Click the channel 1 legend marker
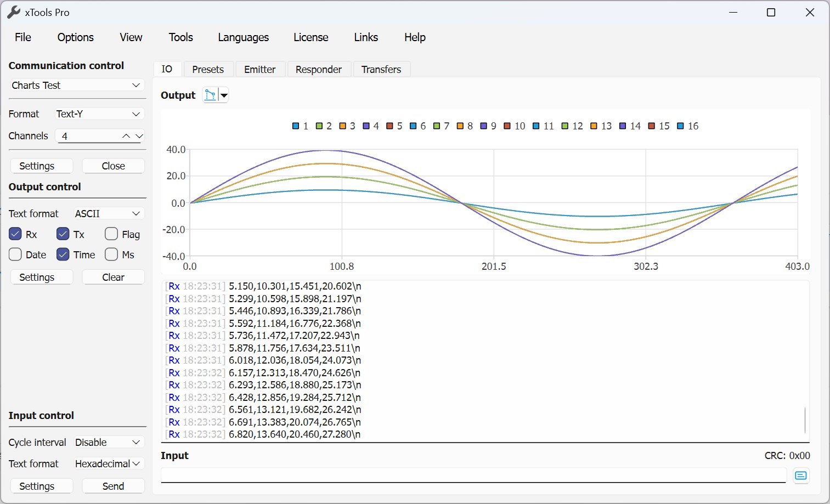The height and width of the screenshot is (504, 830). [x=296, y=126]
